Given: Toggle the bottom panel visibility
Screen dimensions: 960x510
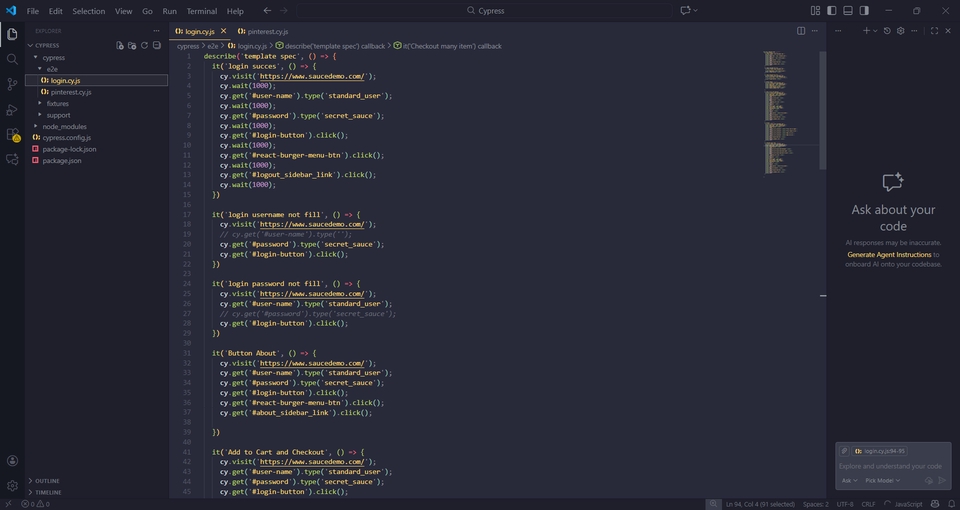Looking at the screenshot, I should tap(848, 11).
